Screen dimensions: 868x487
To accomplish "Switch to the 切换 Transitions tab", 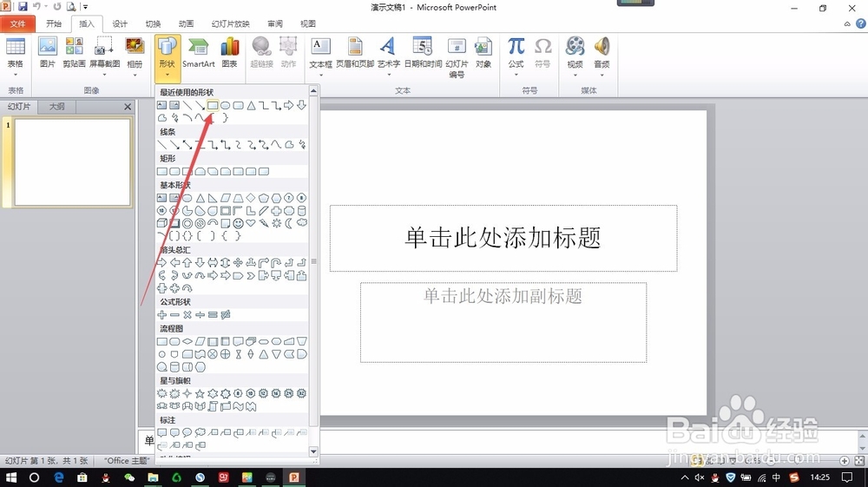I will [153, 23].
